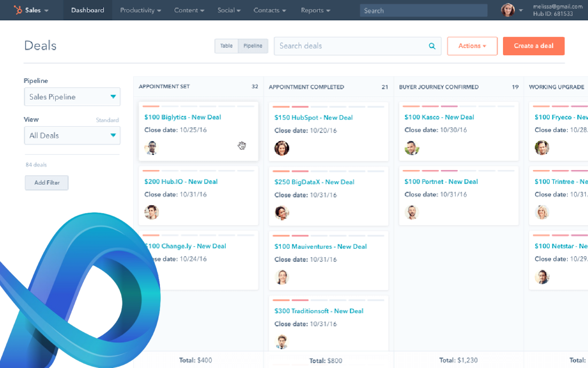Expand the Sales product switcher
The height and width of the screenshot is (368, 588).
click(37, 10)
